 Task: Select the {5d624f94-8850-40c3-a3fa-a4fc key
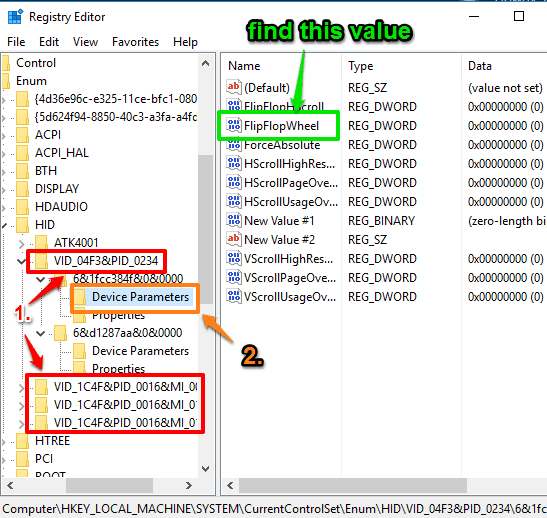pyautogui.click(x=115, y=117)
